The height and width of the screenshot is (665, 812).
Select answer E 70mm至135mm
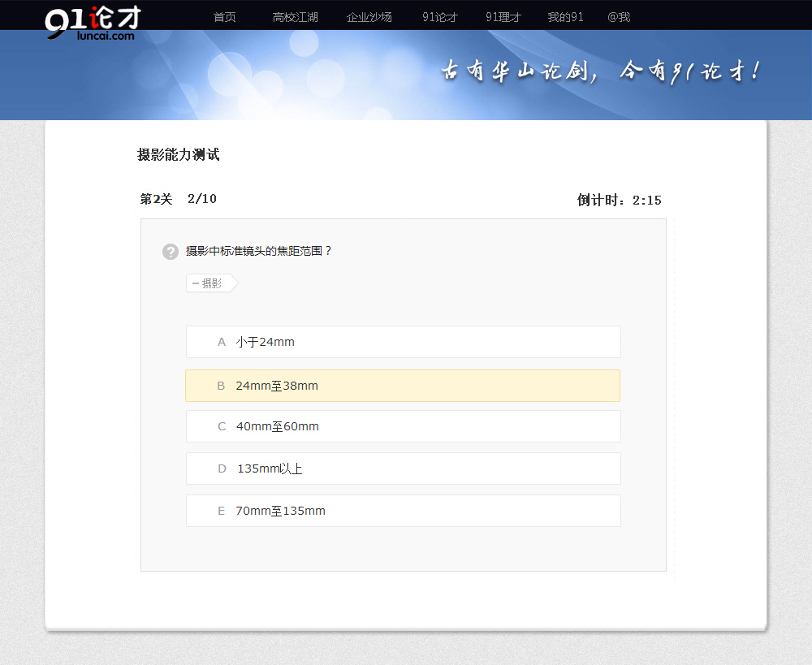tap(403, 511)
